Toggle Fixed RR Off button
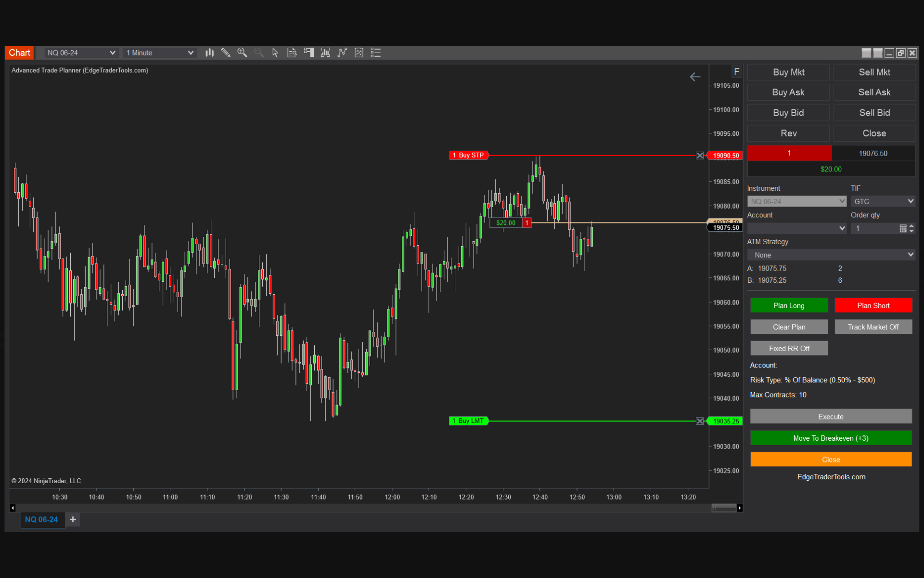Screen dimensions: 924x578 tap(789, 348)
